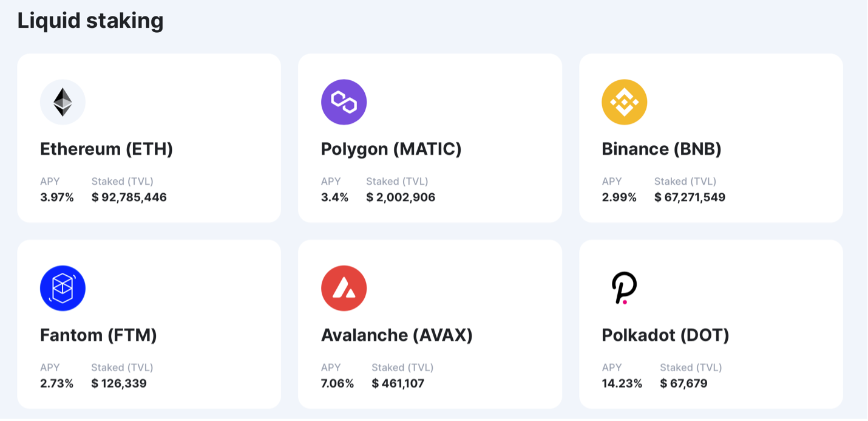868x421 pixels.
Task: Click Polkadot's 14.23% APY value
Action: [622, 383]
